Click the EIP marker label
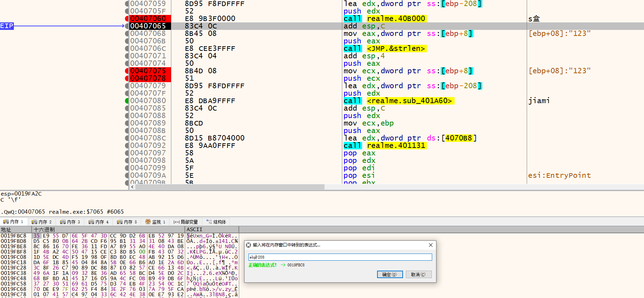 (x=7, y=26)
